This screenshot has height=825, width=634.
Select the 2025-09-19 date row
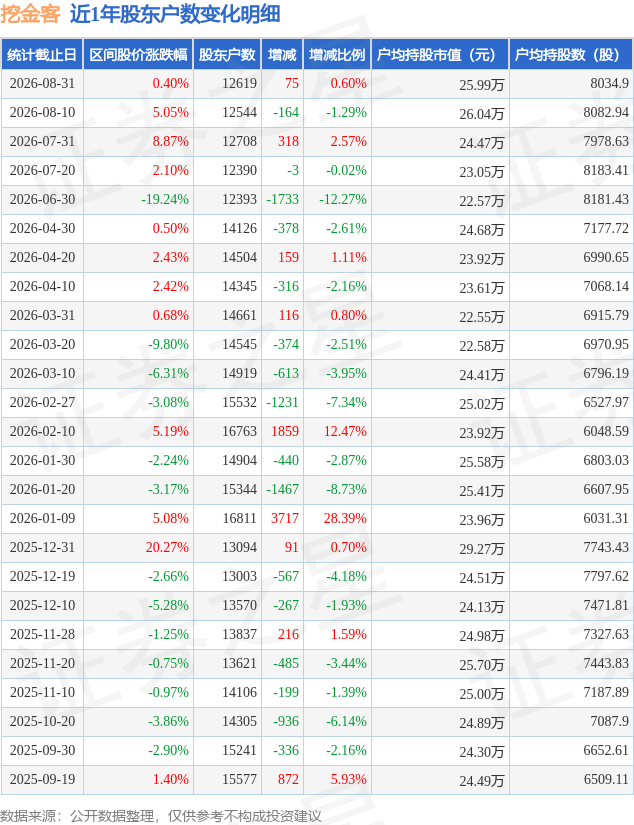tap(317, 779)
